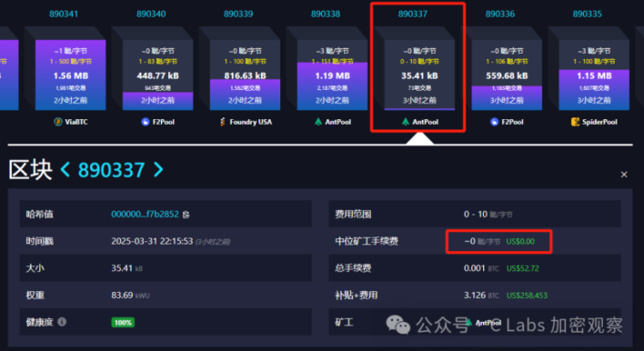The width and height of the screenshot is (644, 351).
Task: Click block height link 890341
Action: click(x=64, y=14)
